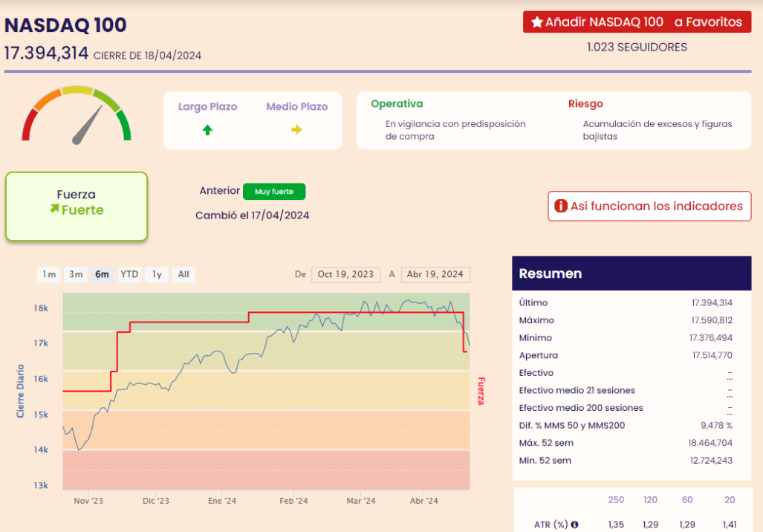Click the 250 column header in ATR table
The image size is (763, 532).
pyautogui.click(x=616, y=500)
